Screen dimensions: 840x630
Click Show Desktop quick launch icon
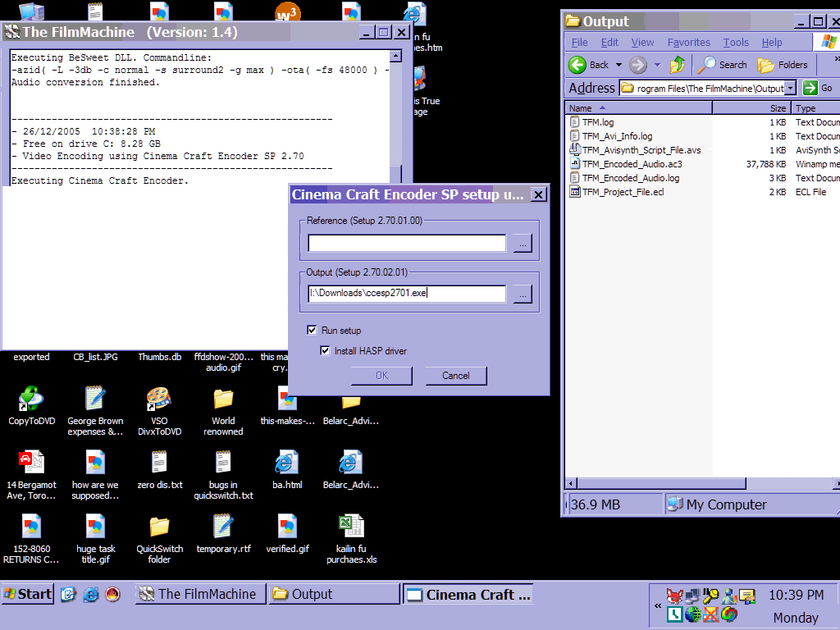tap(68, 594)
